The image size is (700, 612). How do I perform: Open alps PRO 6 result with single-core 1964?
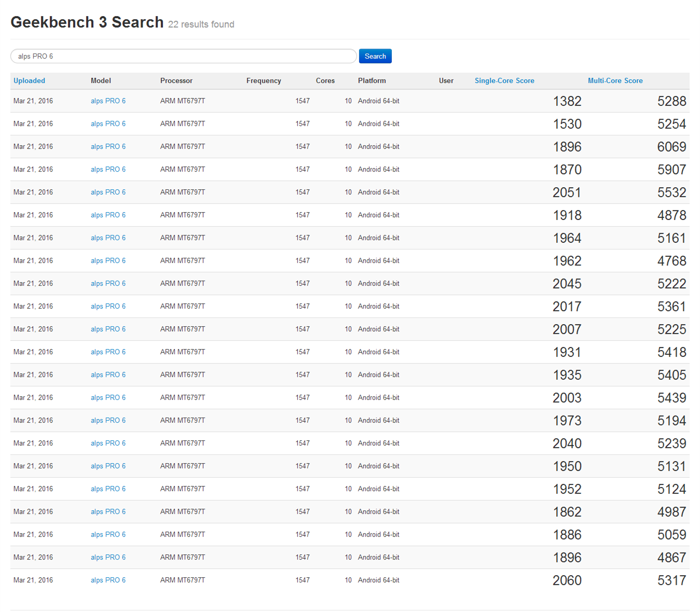108,238
